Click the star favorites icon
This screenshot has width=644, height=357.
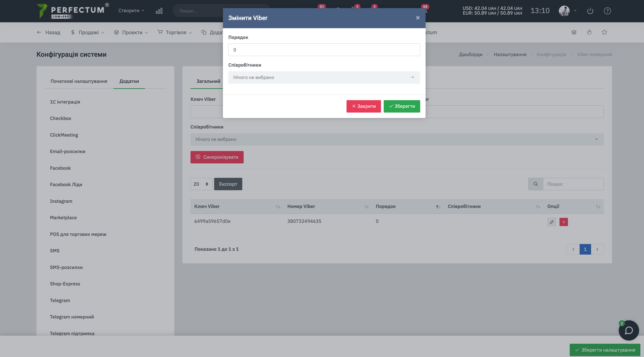tap(604, 32)
